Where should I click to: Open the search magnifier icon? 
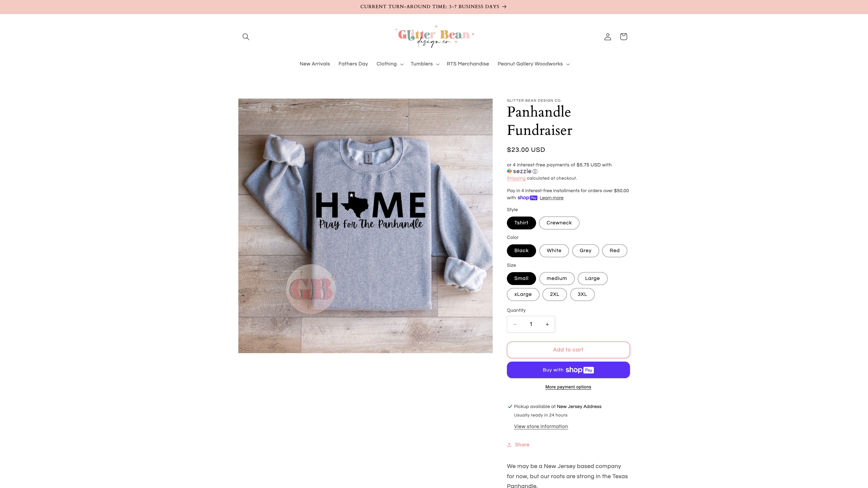pyautogui.click(x=246, y=37)
